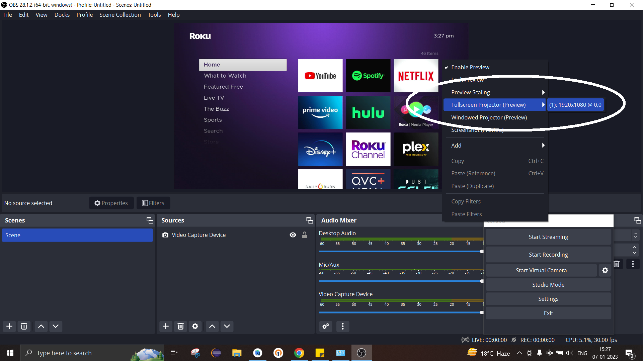The image size is (644, 364).
Task: Move the scene down with the down arrow
Action: [x=56, y=327]
